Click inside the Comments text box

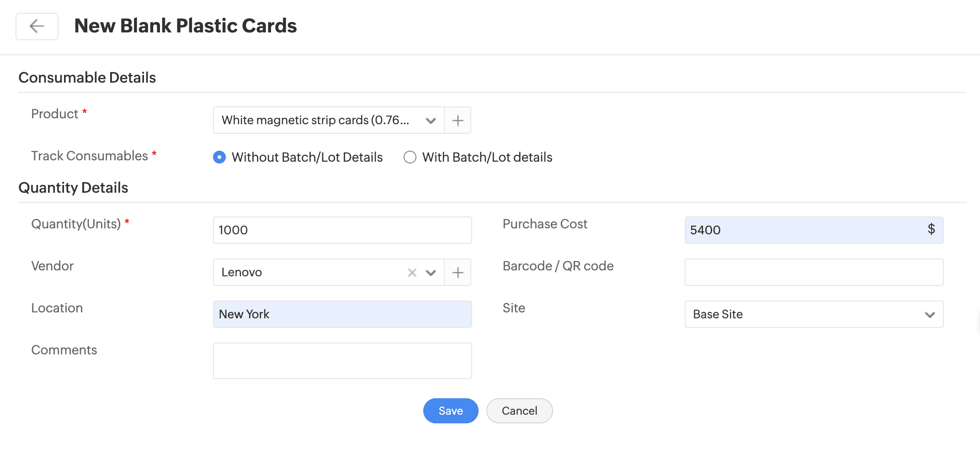pos(342,361)
